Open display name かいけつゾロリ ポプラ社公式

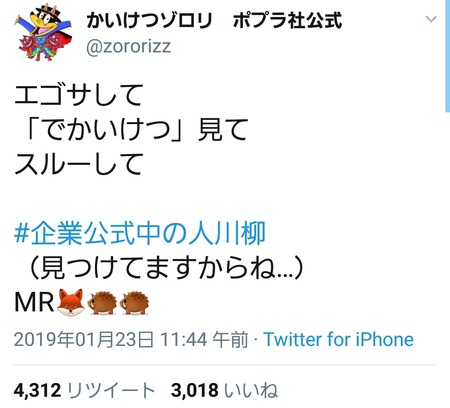pyautogui.click(x=214, y=20)
